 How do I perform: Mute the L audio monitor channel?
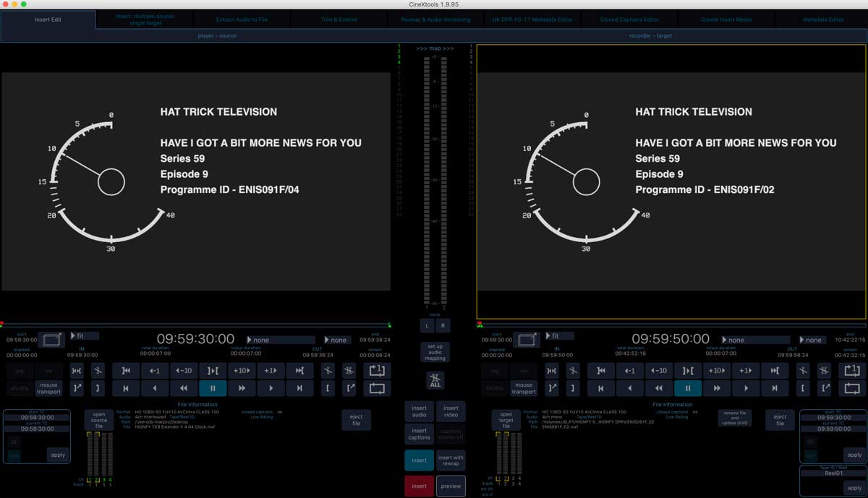427,326
